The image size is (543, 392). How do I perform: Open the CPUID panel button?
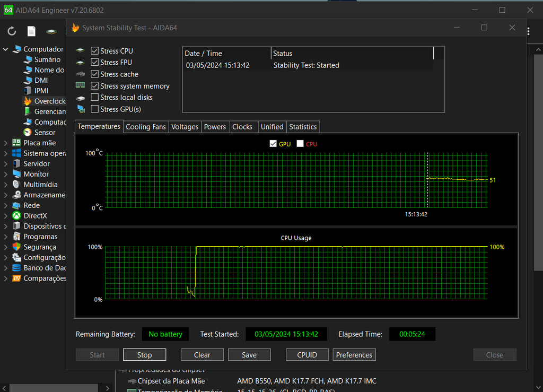[307, 355]
